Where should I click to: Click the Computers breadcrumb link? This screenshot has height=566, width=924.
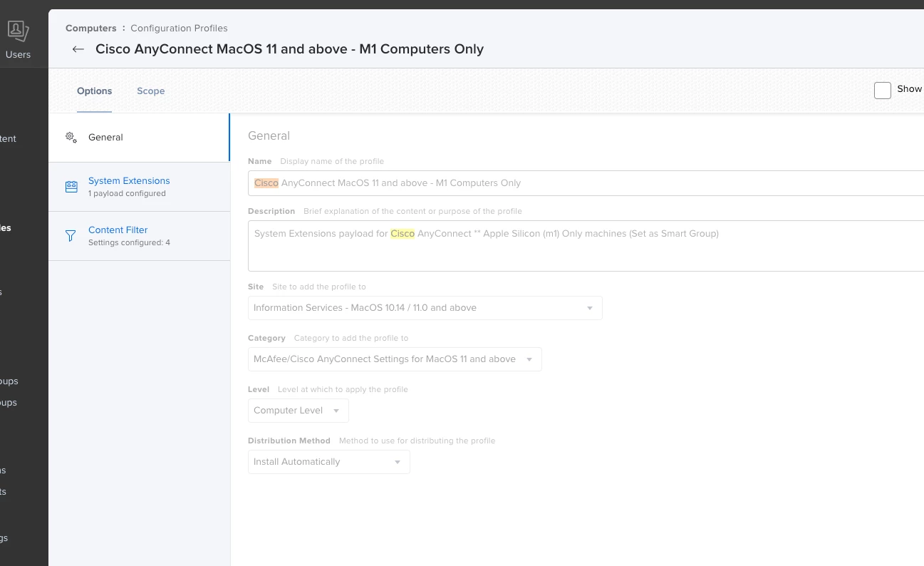[x=90, y=29]
